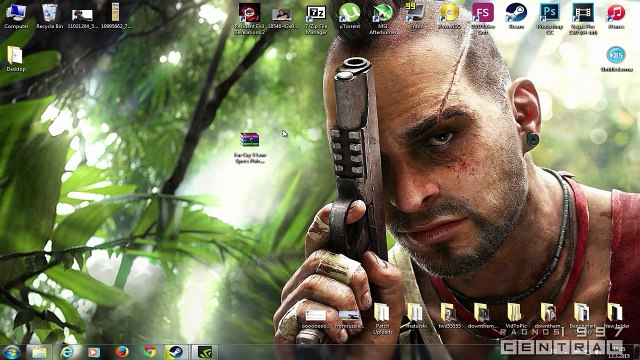Launch the µTorrent shortcut
This screenshot has height=360, width=640.
(349, 16)
